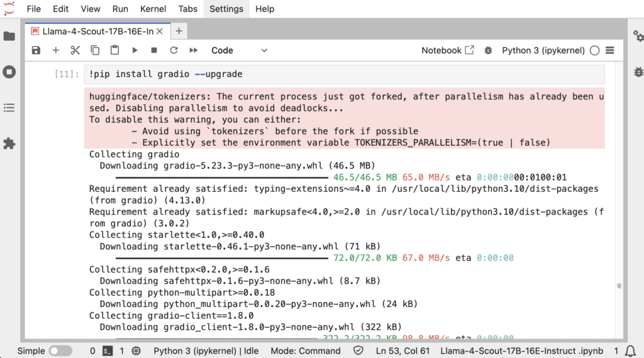Open the cell type Code dropdown
The height and width of the screenshot is (358, 644).
coord(239,50)
